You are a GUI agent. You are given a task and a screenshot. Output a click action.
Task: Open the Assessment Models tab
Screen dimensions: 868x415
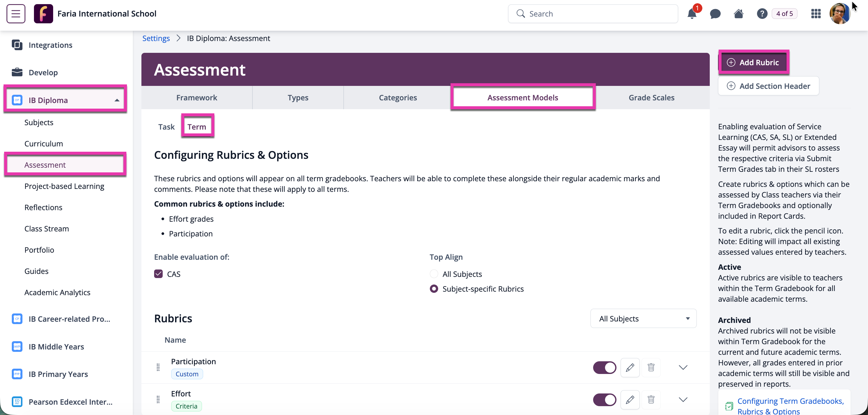(523, 97)
